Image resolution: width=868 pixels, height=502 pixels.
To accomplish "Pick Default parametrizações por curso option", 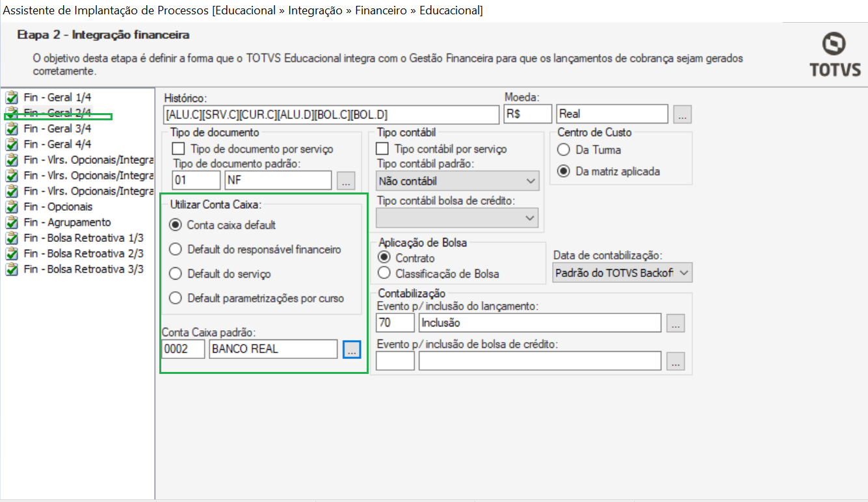I will click(174, 298).
